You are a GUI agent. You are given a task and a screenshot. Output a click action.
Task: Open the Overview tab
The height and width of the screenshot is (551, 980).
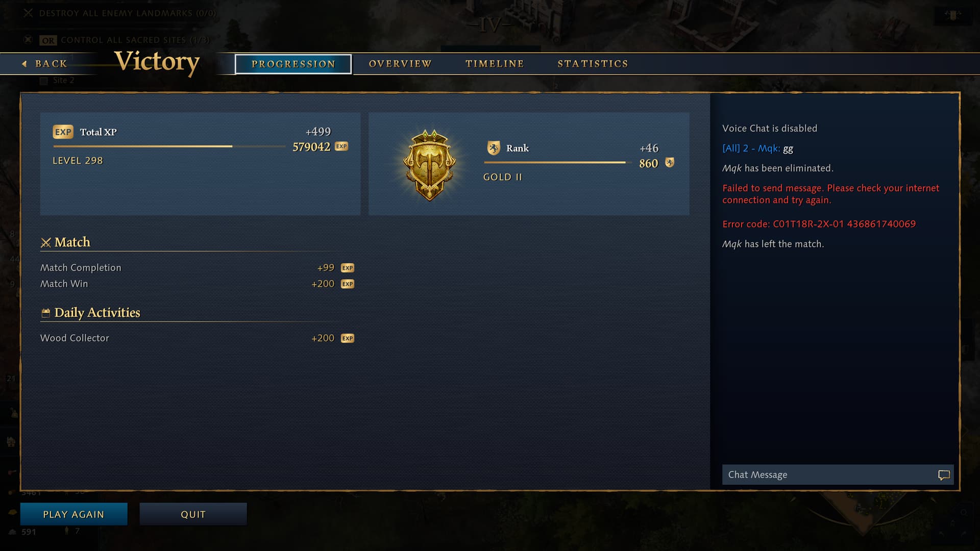tap(400, 64)
